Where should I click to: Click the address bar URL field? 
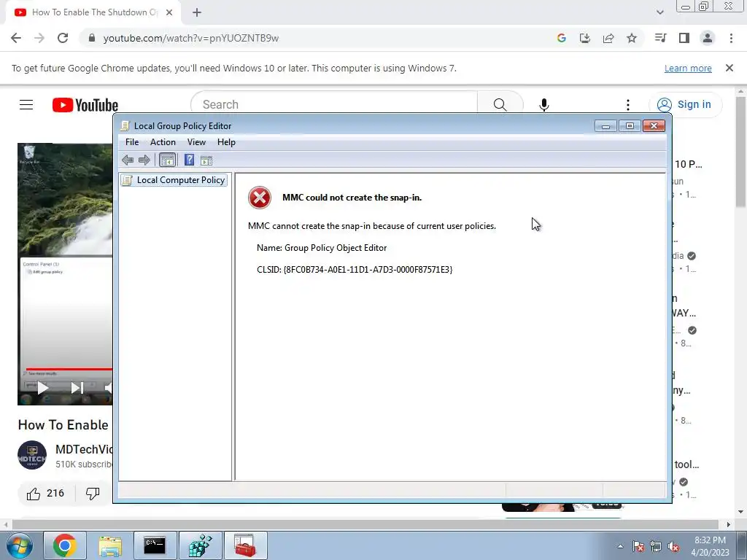pyautogui.click(x=314, y=38)
